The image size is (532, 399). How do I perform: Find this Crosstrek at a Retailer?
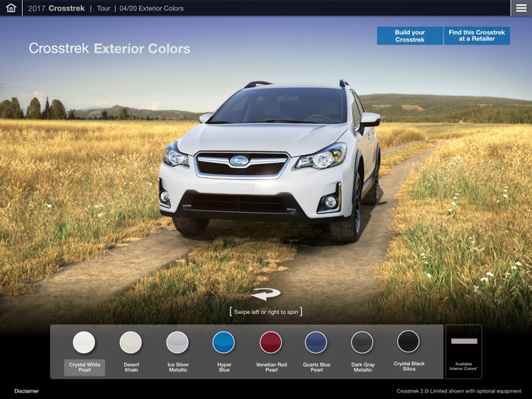tap(477, 35)
